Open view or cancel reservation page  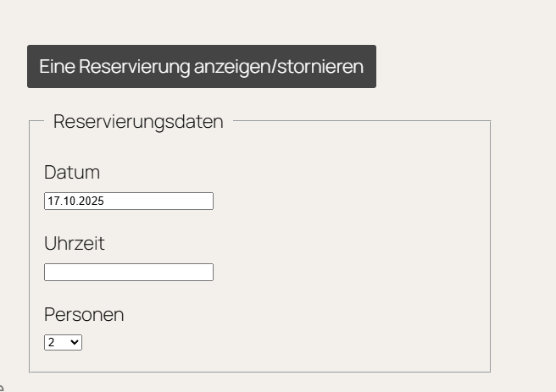click(x=202, y=67)
